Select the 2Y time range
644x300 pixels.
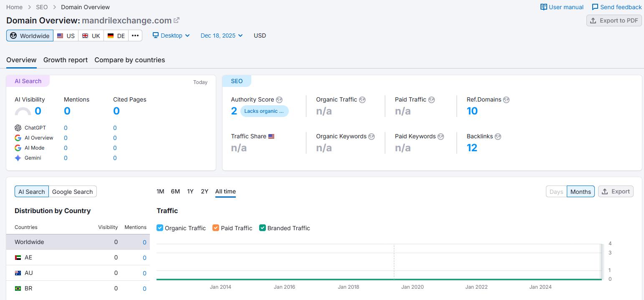tap(205, 191)
